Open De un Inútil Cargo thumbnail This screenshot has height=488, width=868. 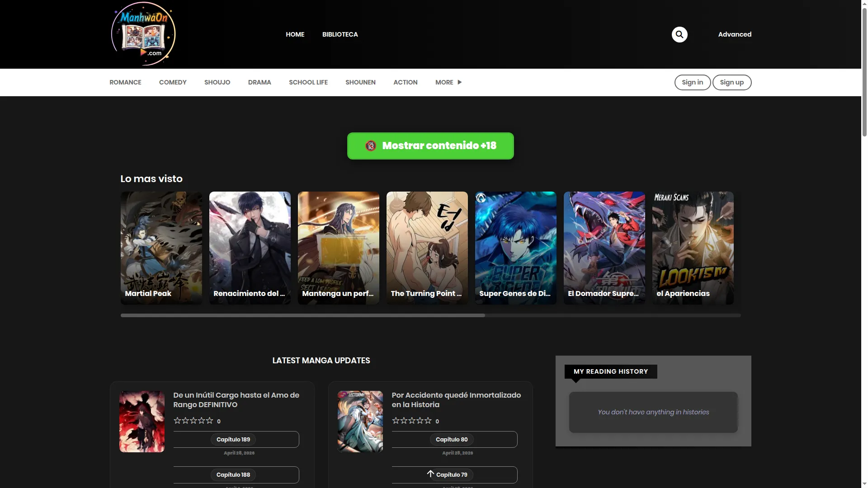(142, 422)
